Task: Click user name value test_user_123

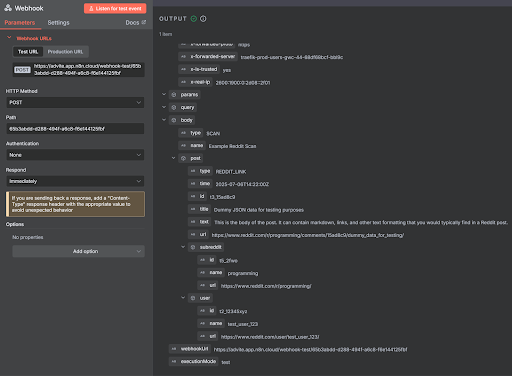Action: tap(243, 324)
